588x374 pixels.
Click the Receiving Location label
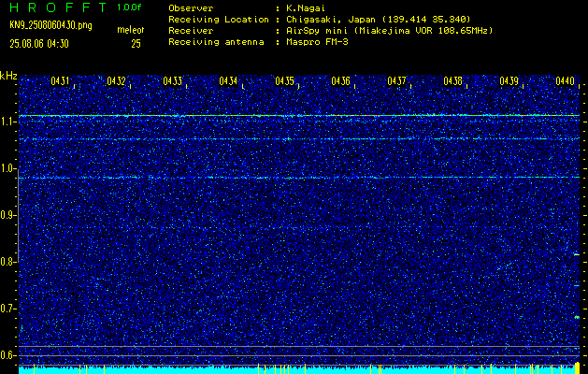tap(219, 19)
